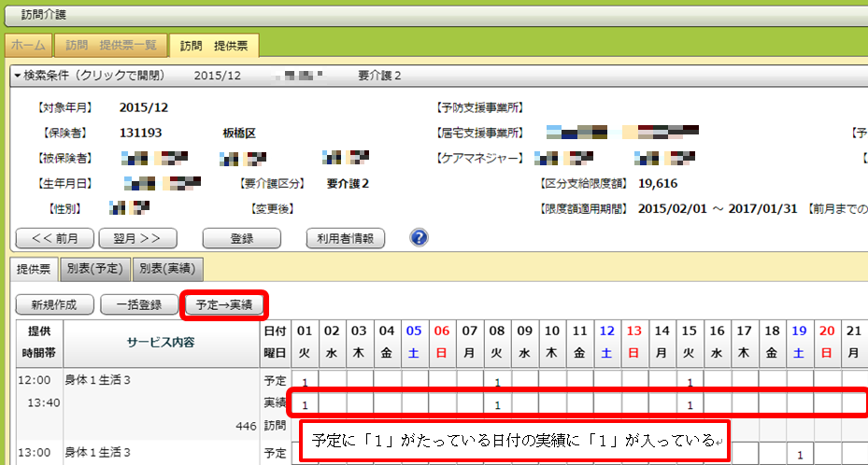Click the day 19 cell with value 1
The height and width of the screenshot is (465, 868).
[x=800, y=454]
